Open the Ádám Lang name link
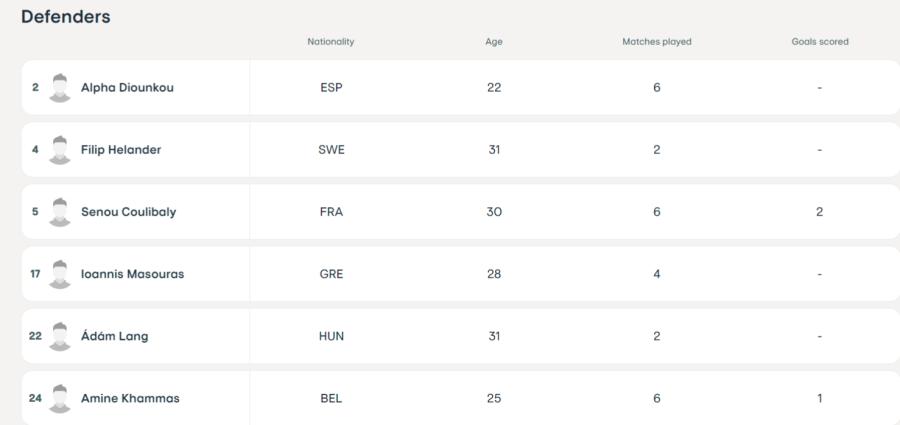900x425 pixels. coord(114,336)
